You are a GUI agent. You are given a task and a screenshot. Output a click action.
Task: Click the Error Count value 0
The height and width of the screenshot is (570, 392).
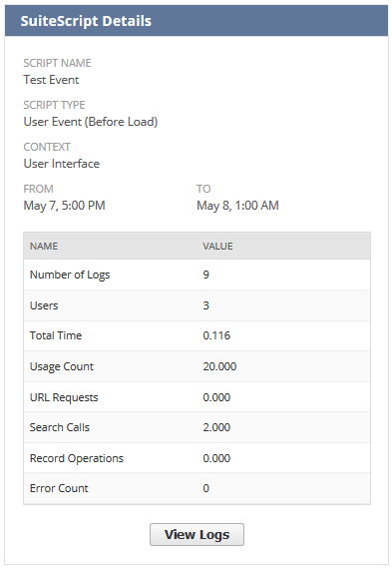click(x=206, y=488)
